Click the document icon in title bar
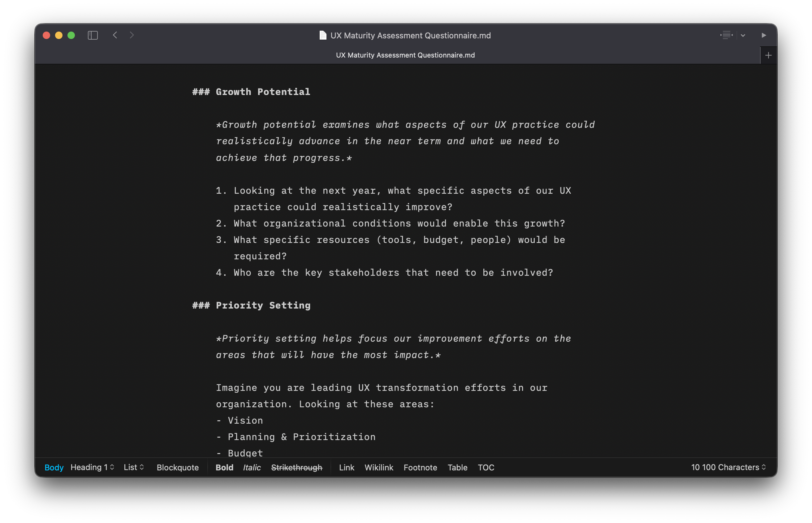Screen dimensions: 812x523 click(x=323, y=35)
